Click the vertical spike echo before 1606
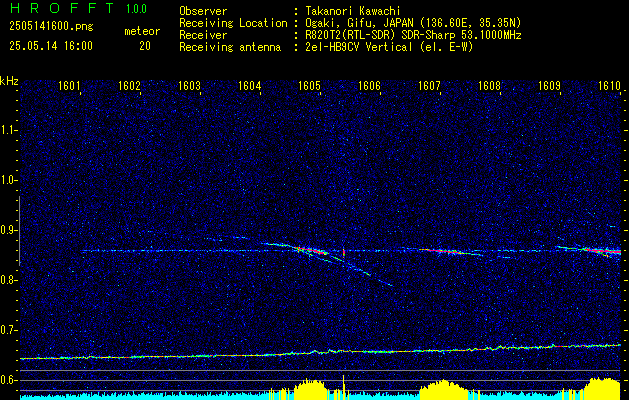 (344, 252)
